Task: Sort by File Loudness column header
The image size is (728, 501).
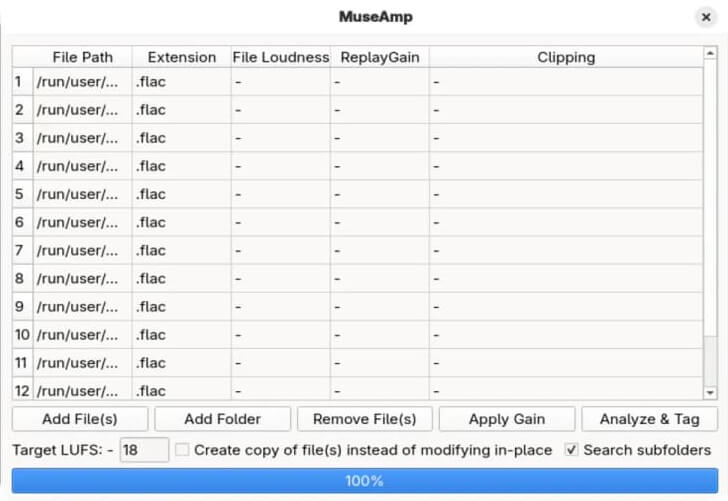Action: coord(280,57)
